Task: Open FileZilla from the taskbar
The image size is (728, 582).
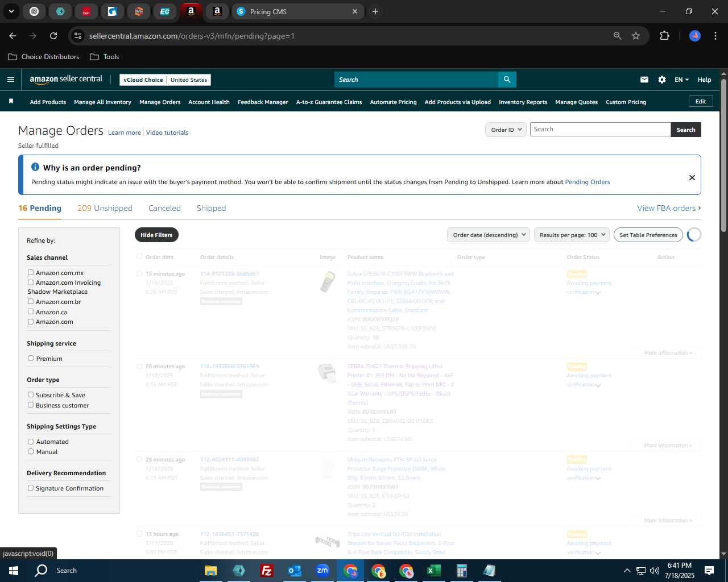Action: point(266,571)
